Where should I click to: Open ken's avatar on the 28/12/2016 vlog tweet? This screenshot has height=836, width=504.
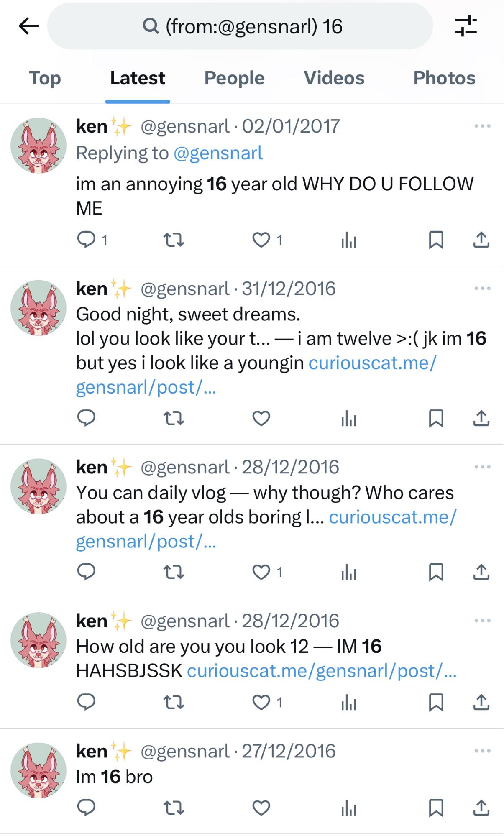pos(38,486)
